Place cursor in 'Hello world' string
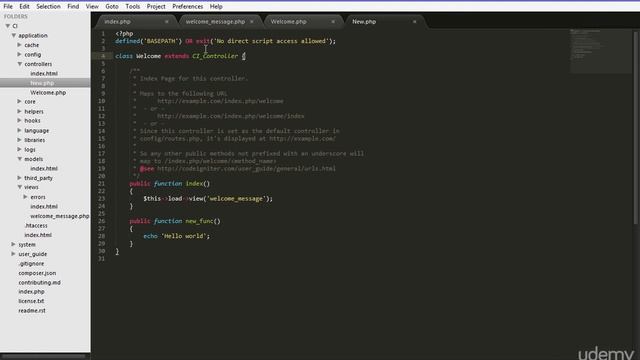Screen dimensions: 640x360 pyautogui.click(x=184, y=236)
